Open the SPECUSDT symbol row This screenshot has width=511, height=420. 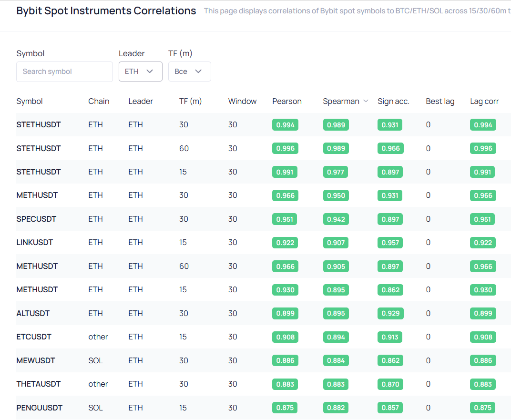36,219
